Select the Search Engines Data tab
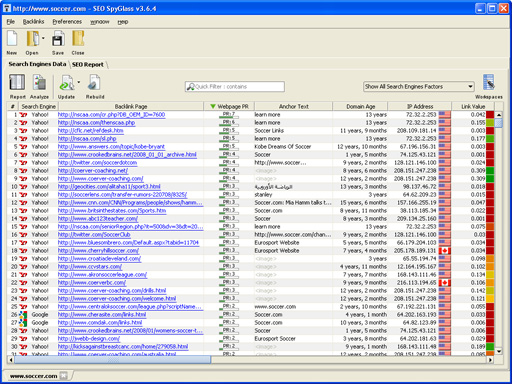 click(37, 64)
